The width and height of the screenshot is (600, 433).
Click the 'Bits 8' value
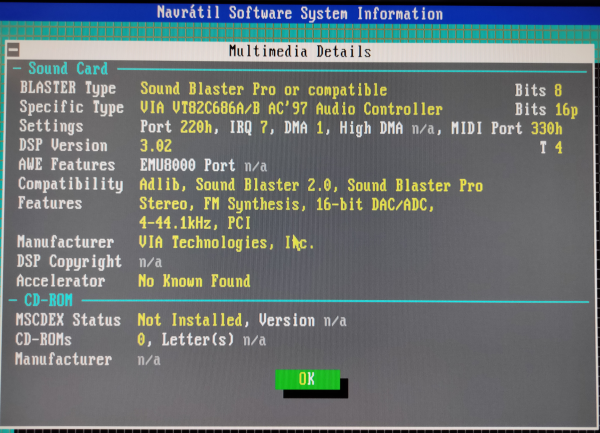pyautogui.click(x=538, y=90)
